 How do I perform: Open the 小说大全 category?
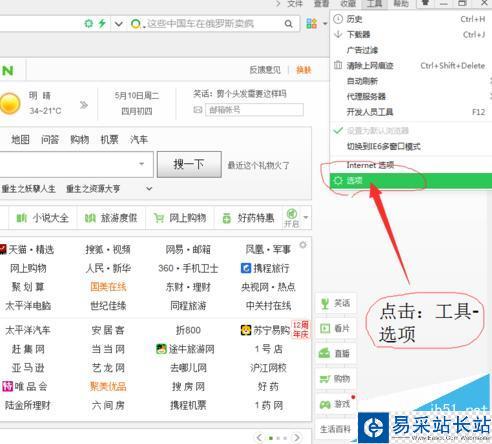pos(43,218)
